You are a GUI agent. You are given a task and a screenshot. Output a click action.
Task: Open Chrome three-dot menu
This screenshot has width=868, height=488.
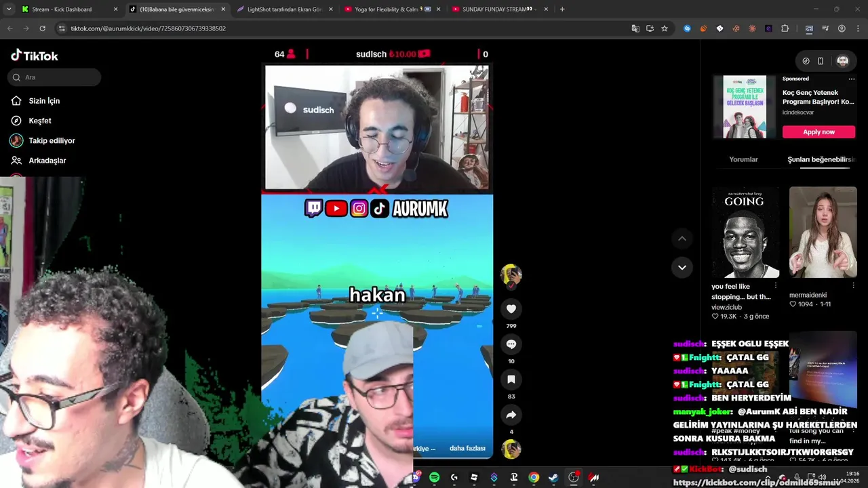pos(857,28)
